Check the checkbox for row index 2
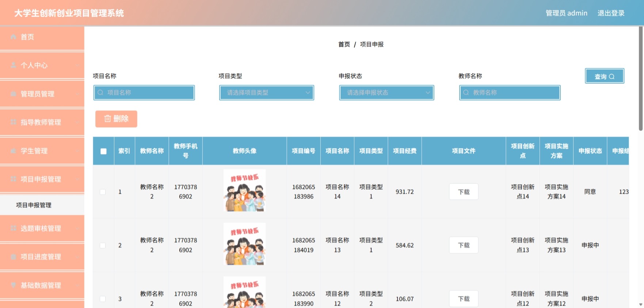The height and width of the screenshot is (308, 644). (103, 246)
